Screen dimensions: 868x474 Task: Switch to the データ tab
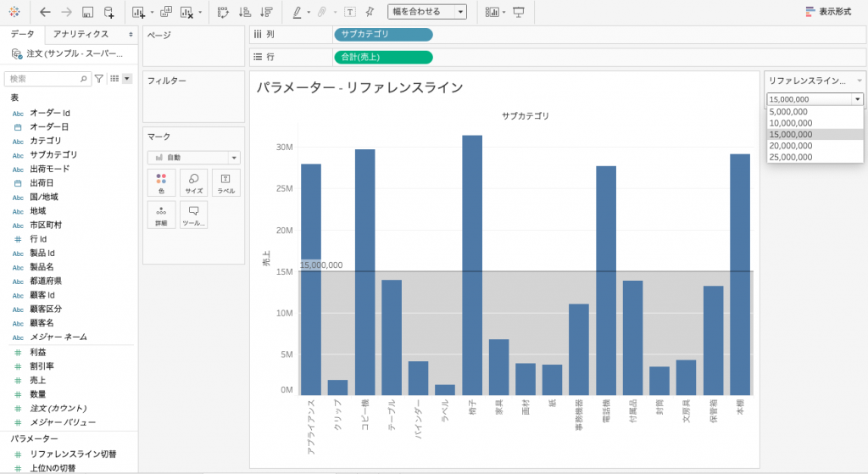point(22,34)
